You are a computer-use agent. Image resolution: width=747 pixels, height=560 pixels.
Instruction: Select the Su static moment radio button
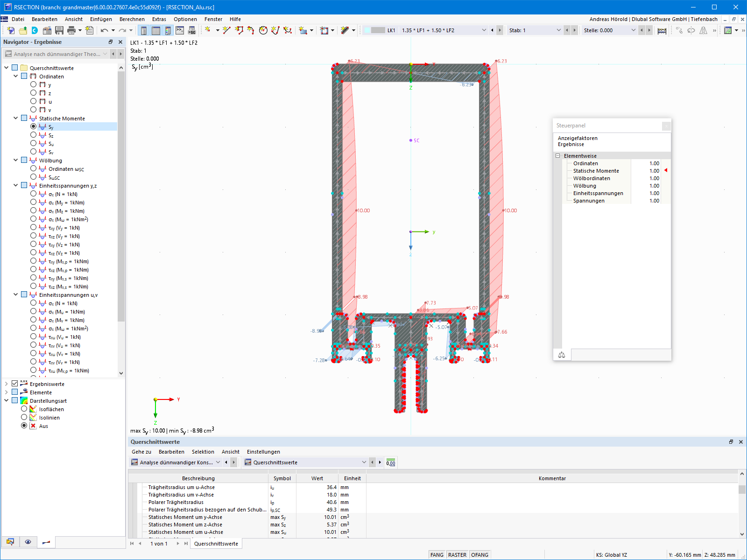click(33, 143)
